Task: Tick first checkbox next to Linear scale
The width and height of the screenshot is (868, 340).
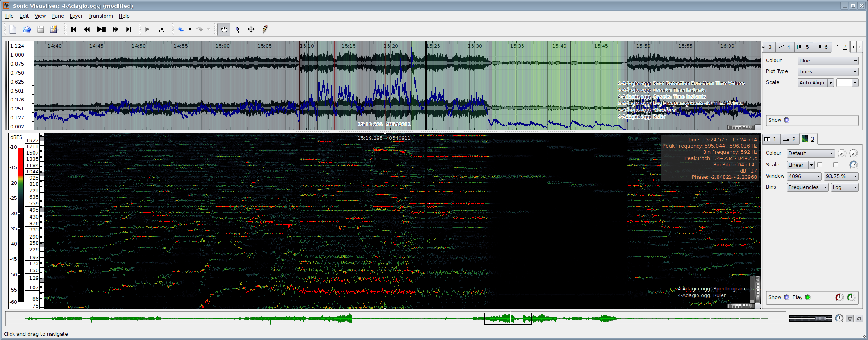Action: [x=820, y=165]
